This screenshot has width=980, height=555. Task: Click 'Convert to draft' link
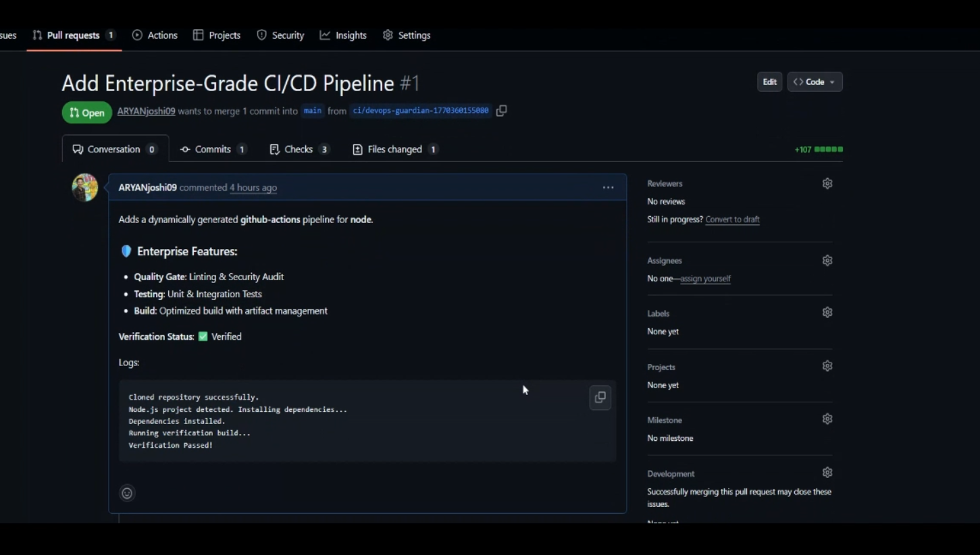pyautogui.click(x=732, y=219)
